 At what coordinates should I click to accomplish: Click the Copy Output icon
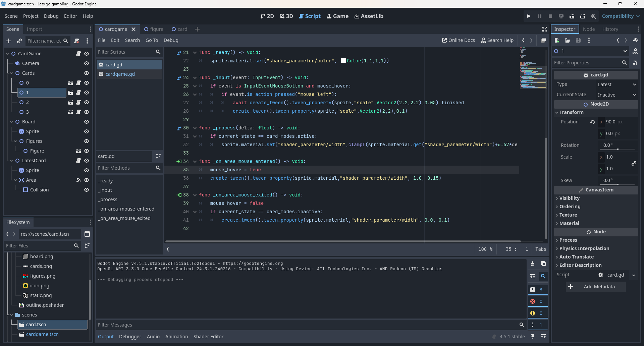click(543, 264)
